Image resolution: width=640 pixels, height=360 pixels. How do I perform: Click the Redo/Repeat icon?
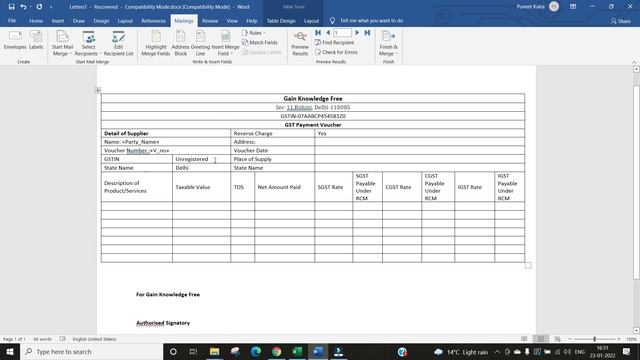(x=39, y=7)
